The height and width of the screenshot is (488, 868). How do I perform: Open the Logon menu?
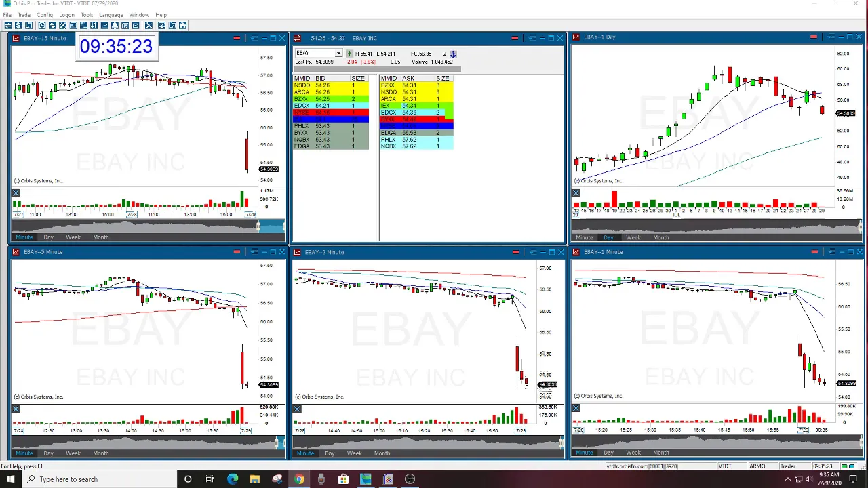(x=66, y=15)
